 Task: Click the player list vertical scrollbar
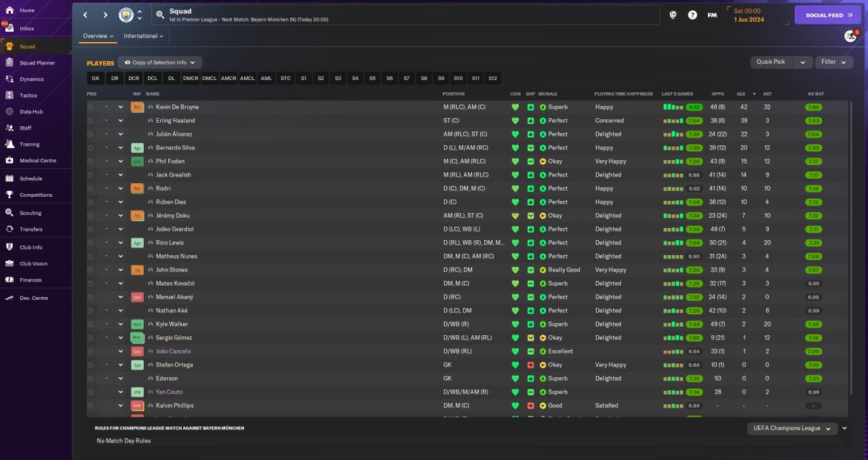[x=851, y=248]
